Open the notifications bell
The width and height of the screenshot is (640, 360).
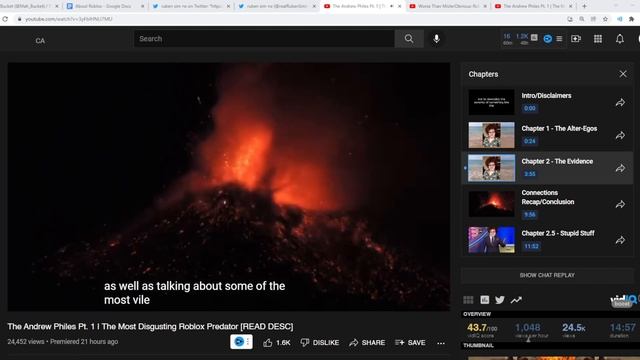coord(620,39)
